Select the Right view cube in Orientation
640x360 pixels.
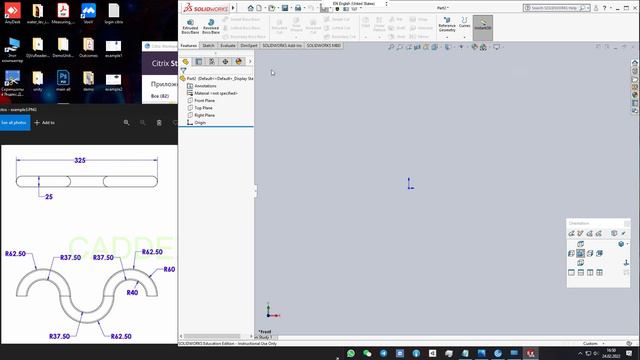pos(590,253)
